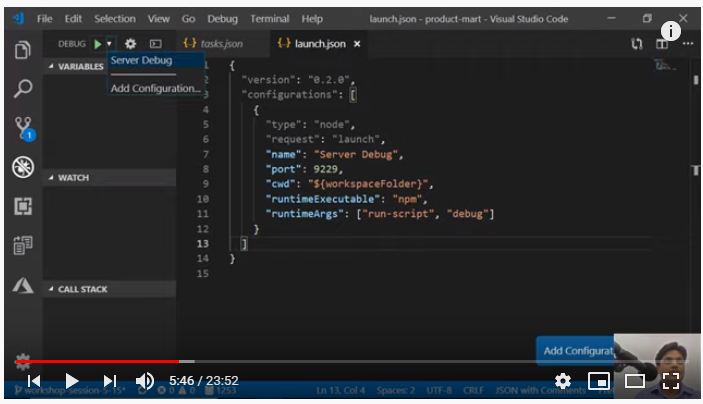Open the Extensions view icon

coord(22,206)
